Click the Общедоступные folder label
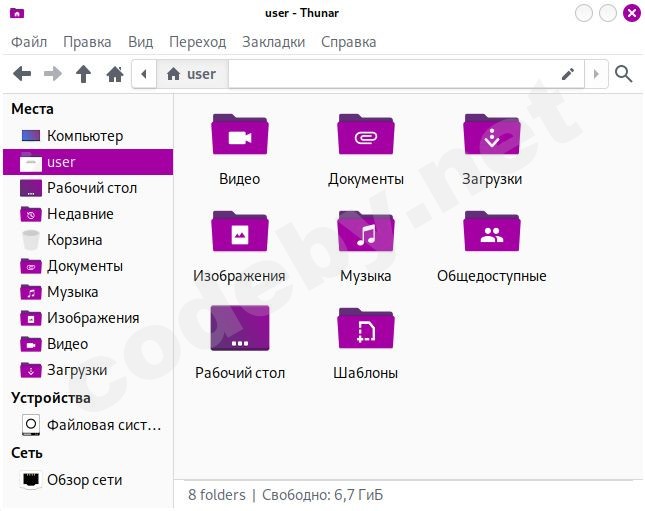 (x=492, y=276)
